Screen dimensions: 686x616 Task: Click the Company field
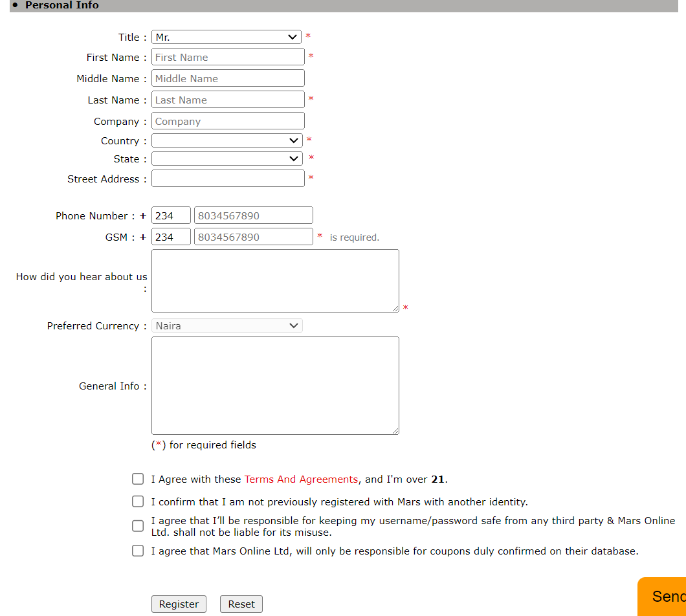227,120
